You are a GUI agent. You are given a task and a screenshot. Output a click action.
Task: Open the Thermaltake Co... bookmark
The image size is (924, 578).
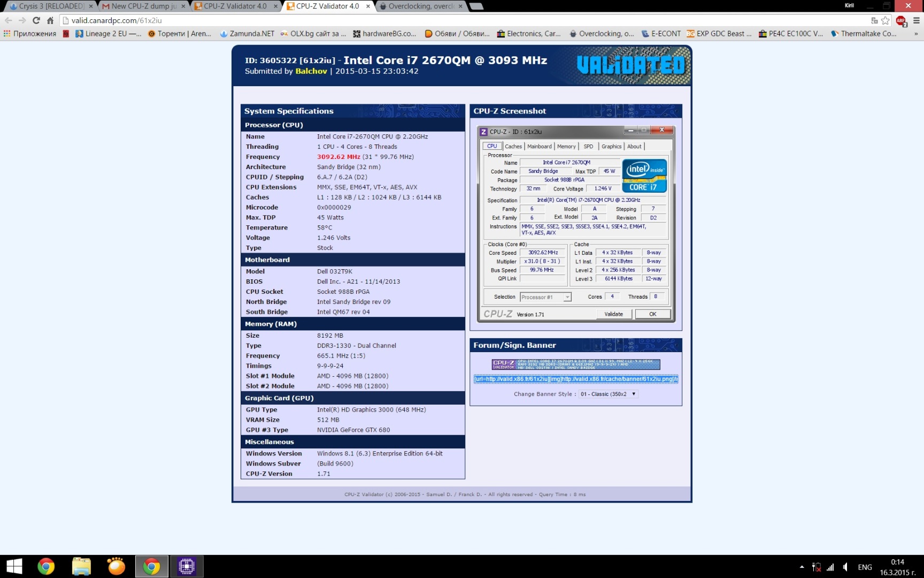click(x=864, y=33)
